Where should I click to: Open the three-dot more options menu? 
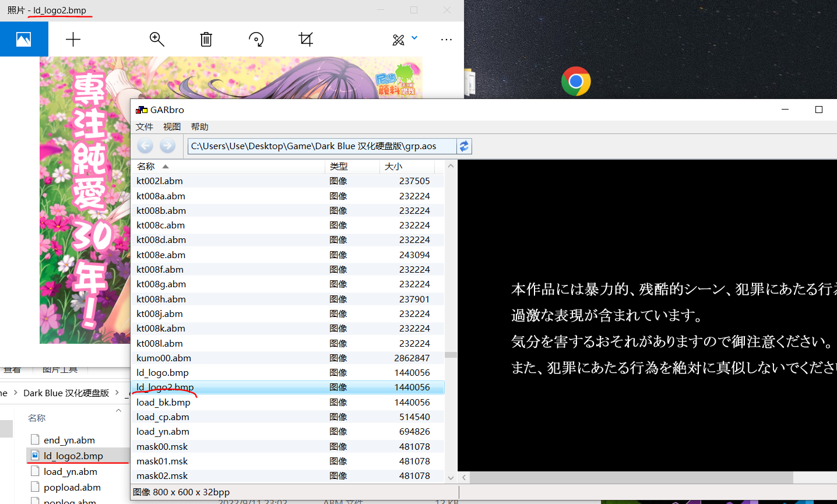point(446,39)
